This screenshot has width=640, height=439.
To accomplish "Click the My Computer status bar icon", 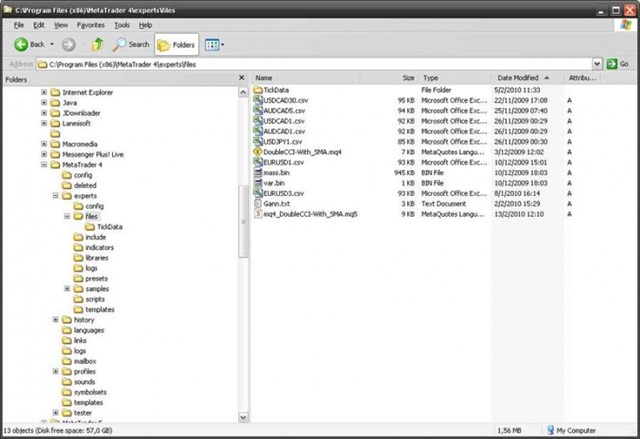I will coord(550,430).
